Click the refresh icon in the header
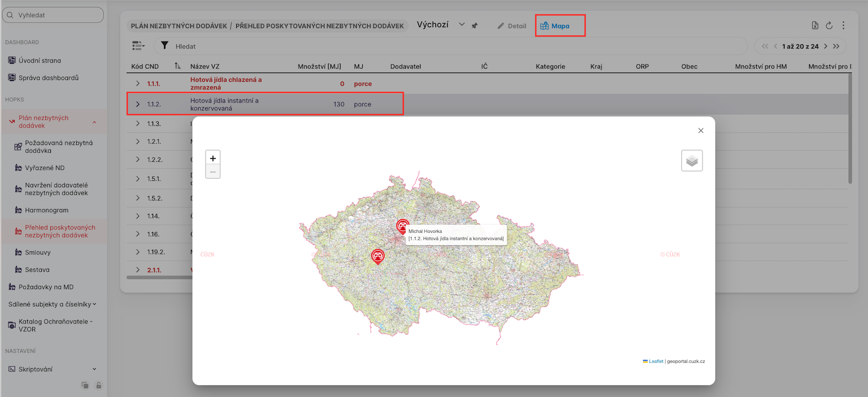 click(829, 26)
